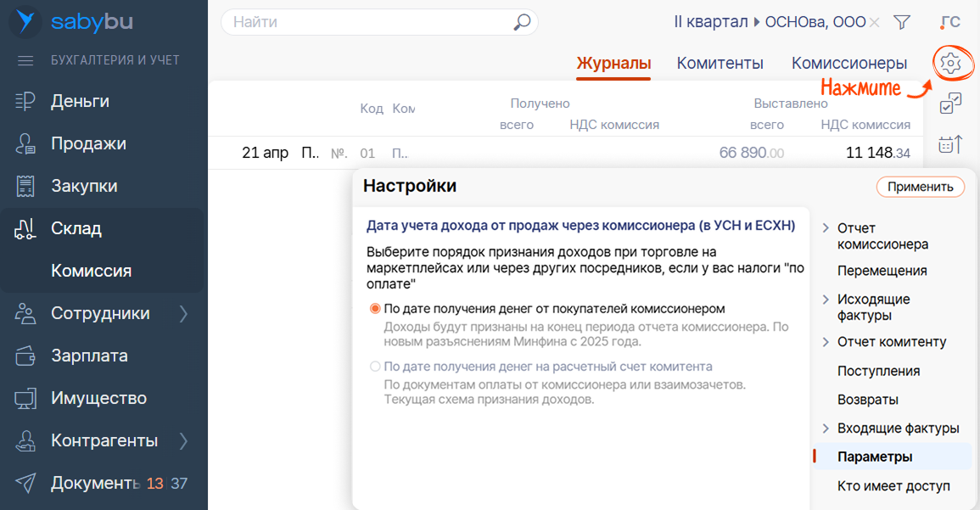Click the calendar export icon

click(950, 145)
